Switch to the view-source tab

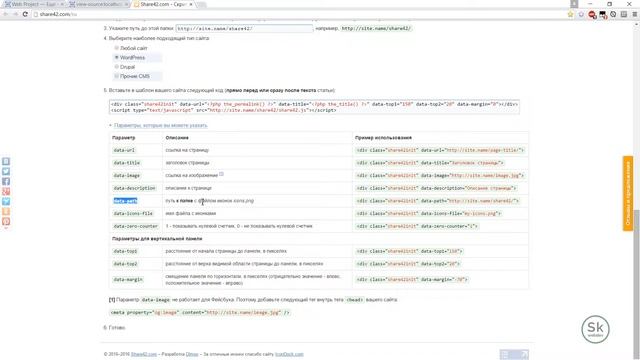click(98, 4)
